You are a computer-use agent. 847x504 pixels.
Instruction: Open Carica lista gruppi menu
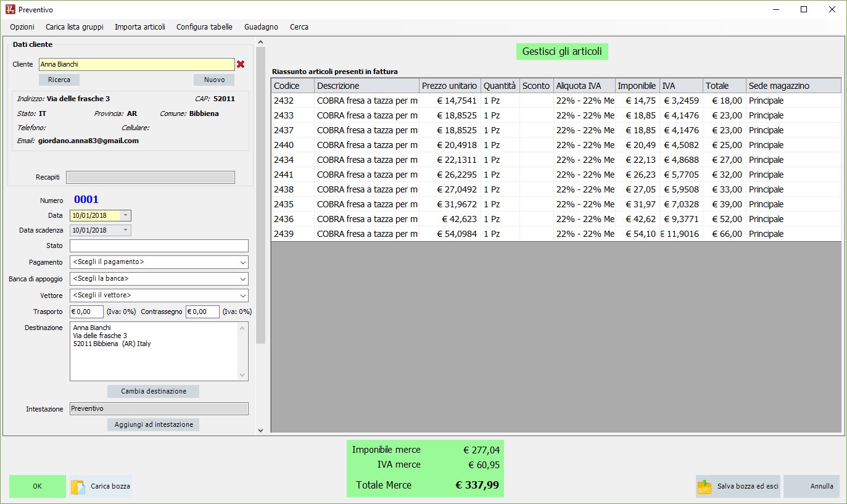coord(75,27)
